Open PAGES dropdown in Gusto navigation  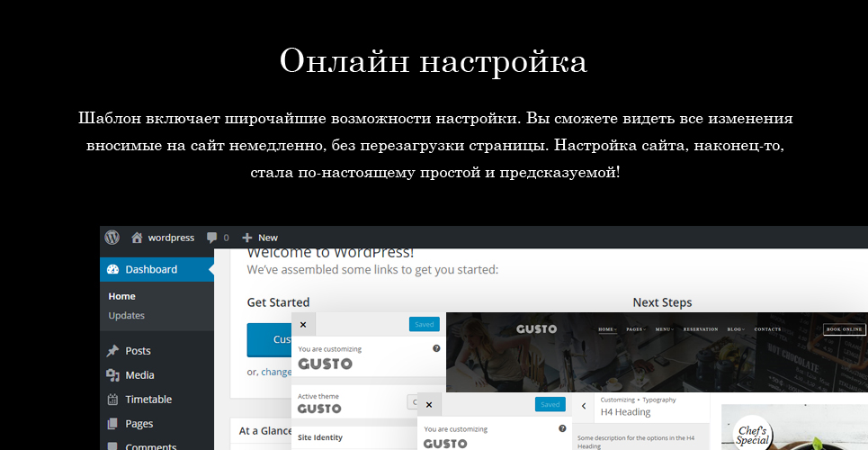[636, 329]
